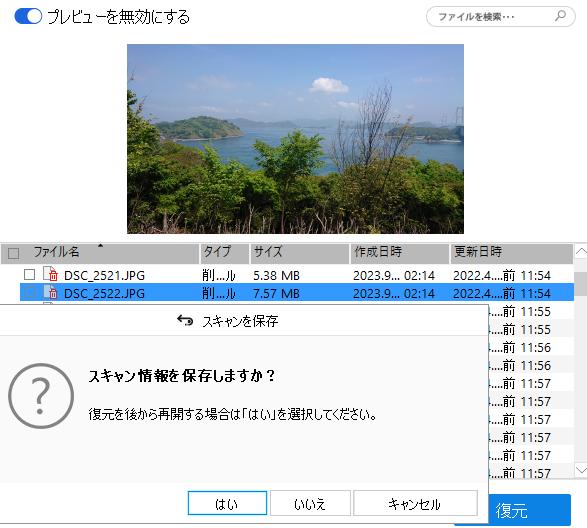Check the DSC_2521.JPG checkbox

[x=30, y=275]
